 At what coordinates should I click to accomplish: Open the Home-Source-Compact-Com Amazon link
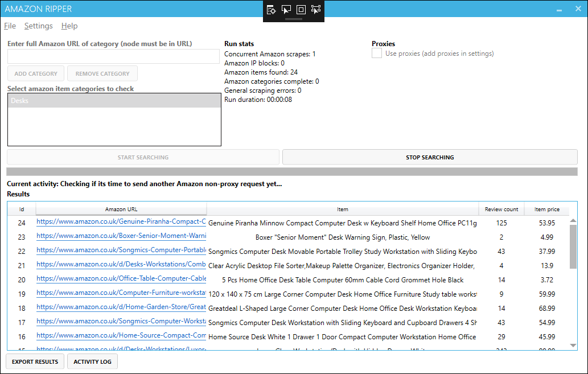tap(121, 335)
